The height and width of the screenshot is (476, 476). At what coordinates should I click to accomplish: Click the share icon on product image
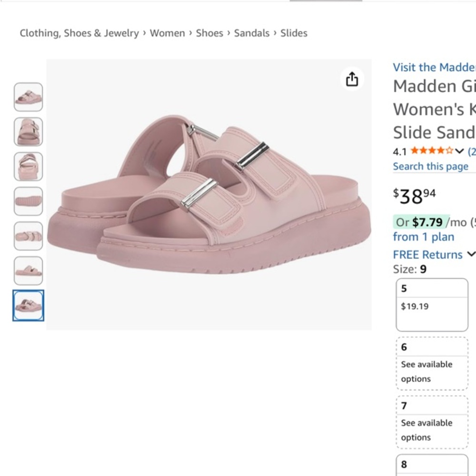[x=352, y=79]
